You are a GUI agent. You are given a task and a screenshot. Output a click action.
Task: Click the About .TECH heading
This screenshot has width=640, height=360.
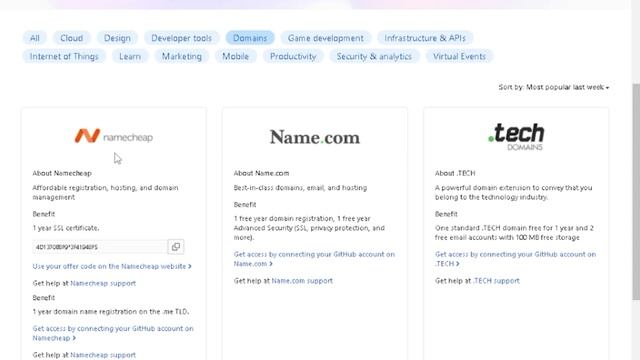455,173
